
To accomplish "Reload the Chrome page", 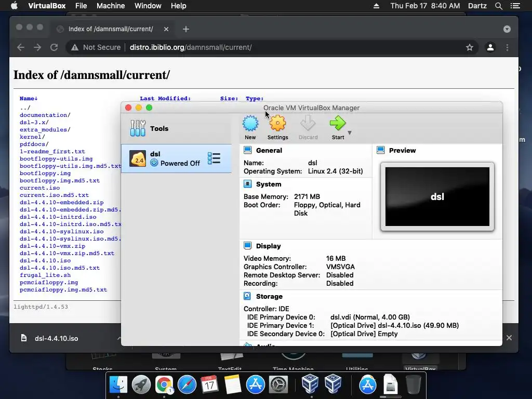I will pyautogui.click(x=54, y=47).
